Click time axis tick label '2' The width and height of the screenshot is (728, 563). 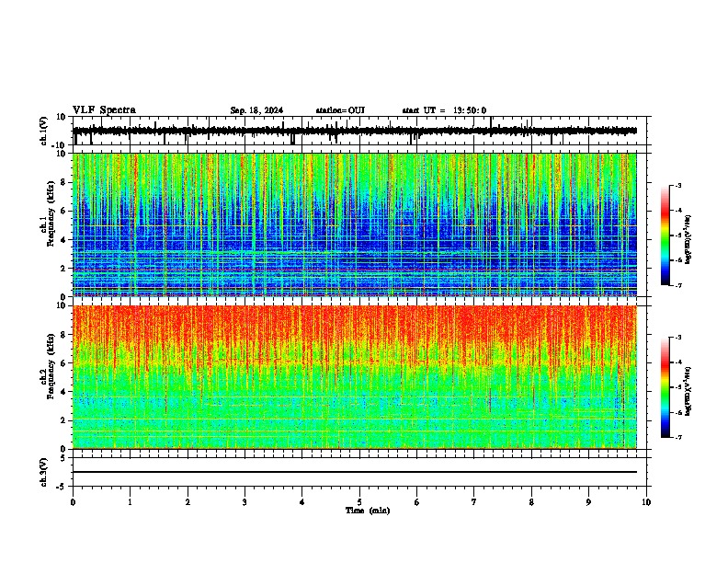tap(188, 502)
